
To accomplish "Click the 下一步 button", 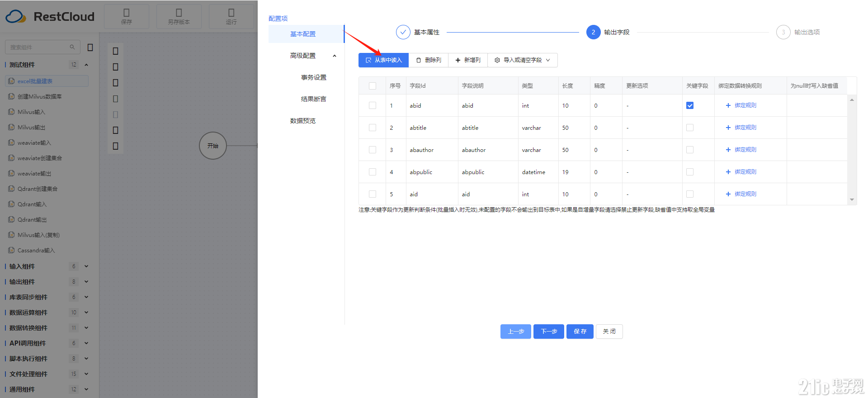I will pyautogui.click(x=549, y=332).
